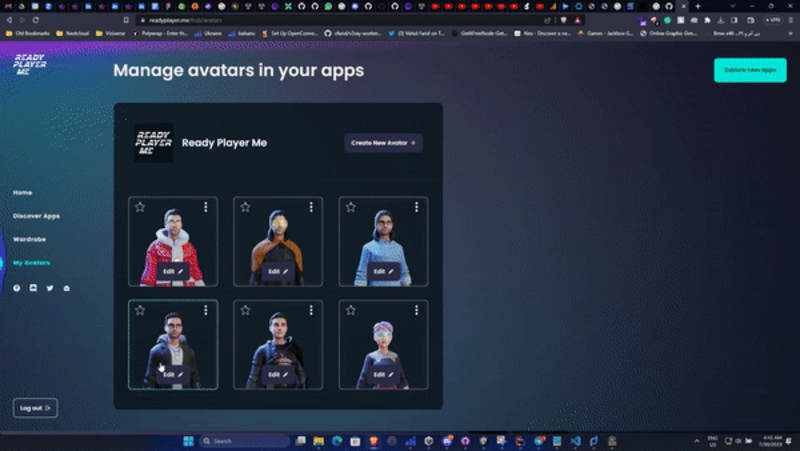Open the Set Up OpenConne... bookmark
The image size is (800, 451).
tap(290, 33)
